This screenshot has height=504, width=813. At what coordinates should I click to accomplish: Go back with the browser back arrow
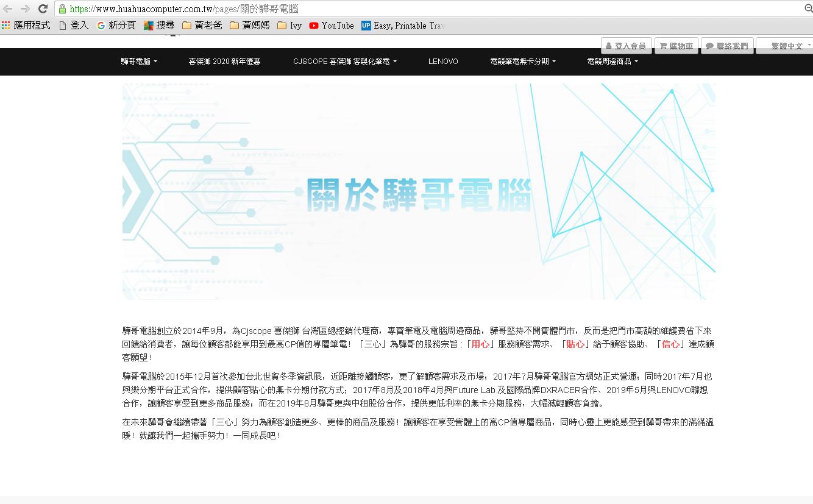[x=8, y=9]
